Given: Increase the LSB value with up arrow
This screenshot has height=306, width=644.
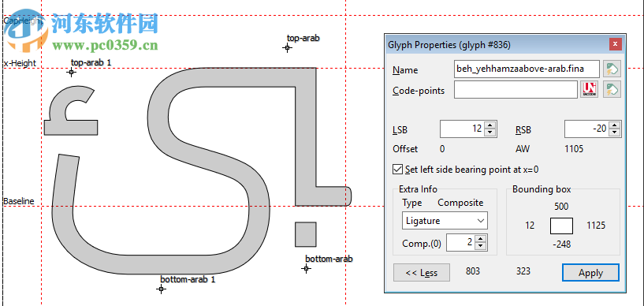Looking at the screenshot, I should (x=490, y=125).
